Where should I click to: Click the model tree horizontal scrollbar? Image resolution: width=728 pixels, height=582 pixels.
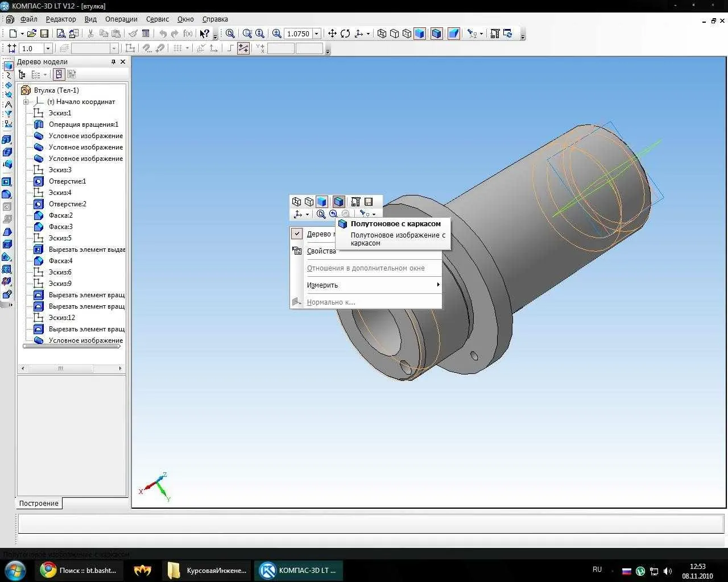pyautogui.click(x=61, y=368)
